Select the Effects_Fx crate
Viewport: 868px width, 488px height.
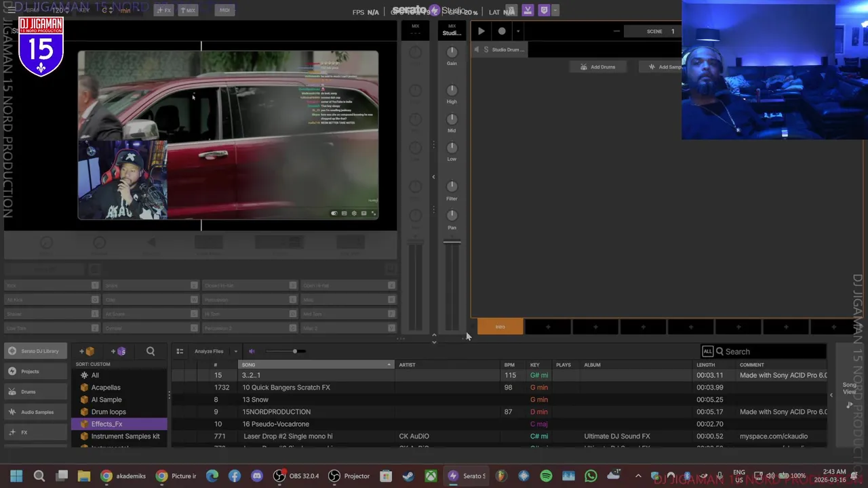[x=119, y=424]
